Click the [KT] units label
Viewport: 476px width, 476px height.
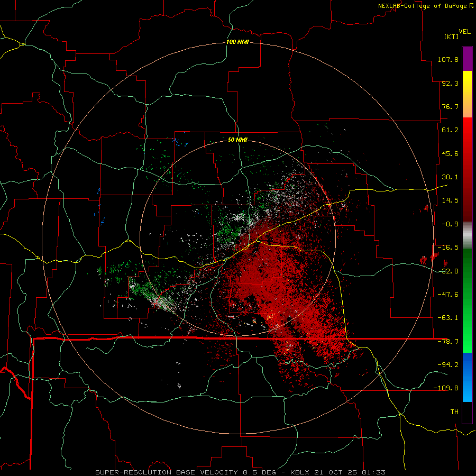451,36
